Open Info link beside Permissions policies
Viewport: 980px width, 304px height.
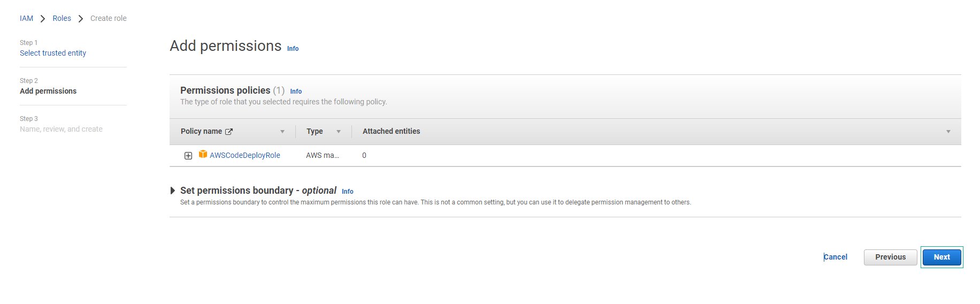point(296,92)
